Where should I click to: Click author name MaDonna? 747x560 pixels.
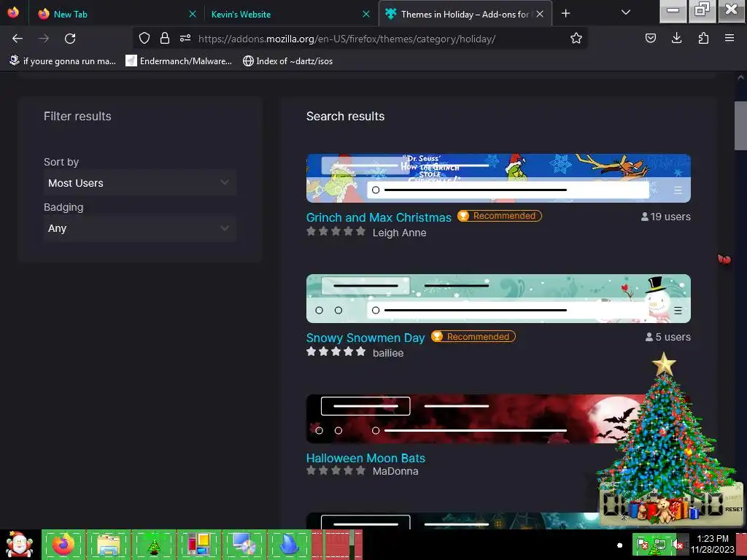pyautogui.click(x=395, y=472)
